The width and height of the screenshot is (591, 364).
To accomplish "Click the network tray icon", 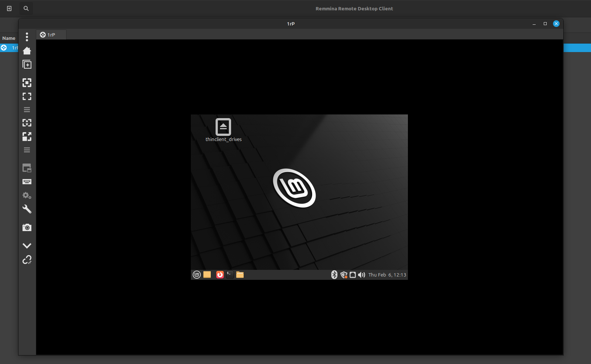I will point(353,275).
